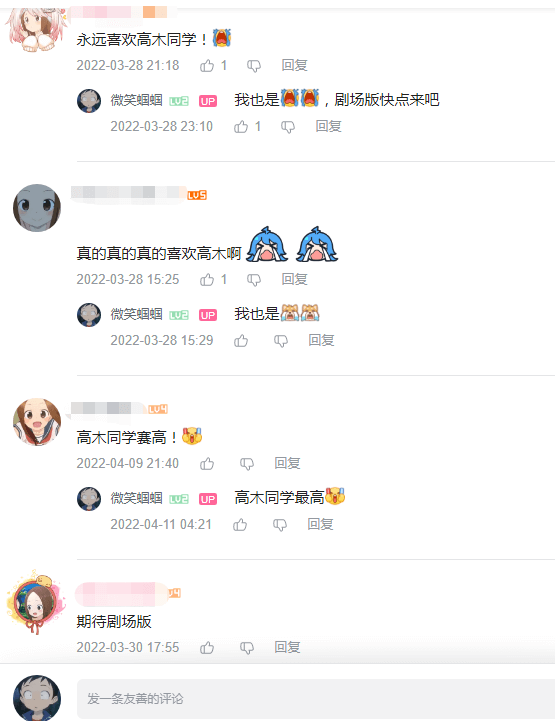Screen dimensions: 555x721
Task: Like the 我也是 reply from 15:29
Action: 241,341
